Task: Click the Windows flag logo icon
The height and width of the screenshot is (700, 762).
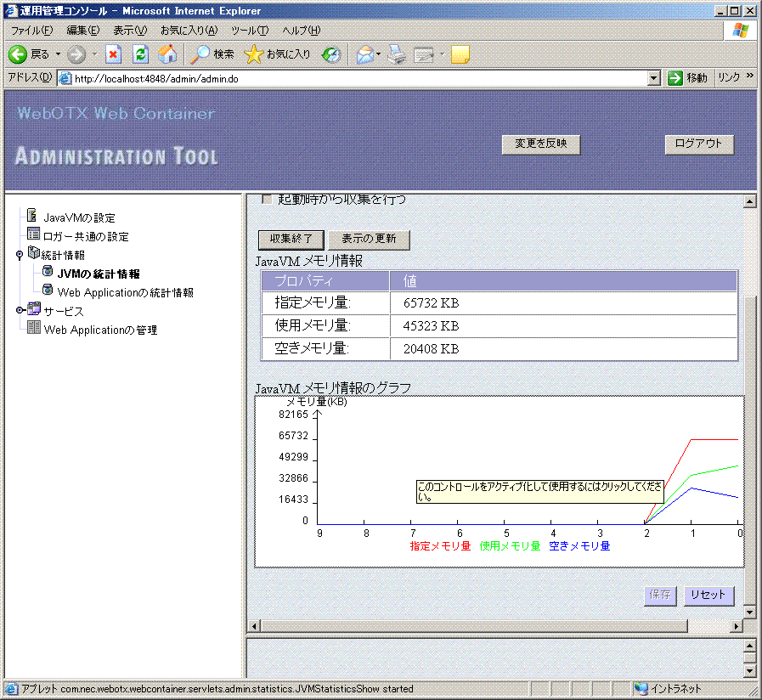Action: (740, 31)
